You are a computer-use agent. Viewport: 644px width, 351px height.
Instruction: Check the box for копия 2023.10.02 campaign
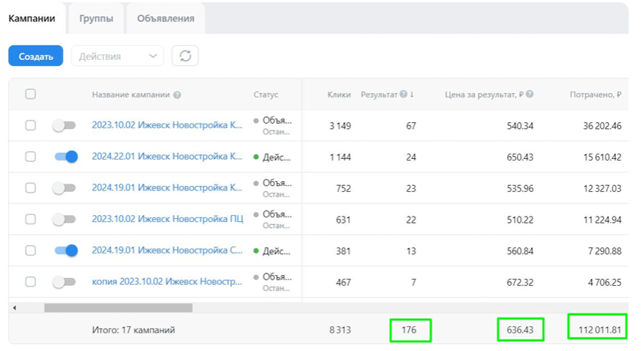coord(31,282)
